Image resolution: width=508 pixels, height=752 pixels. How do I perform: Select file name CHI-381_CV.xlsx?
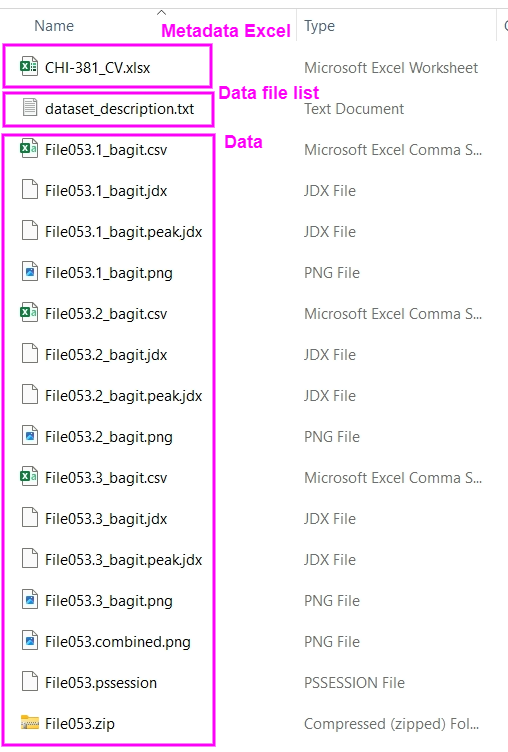pos(97,68)
